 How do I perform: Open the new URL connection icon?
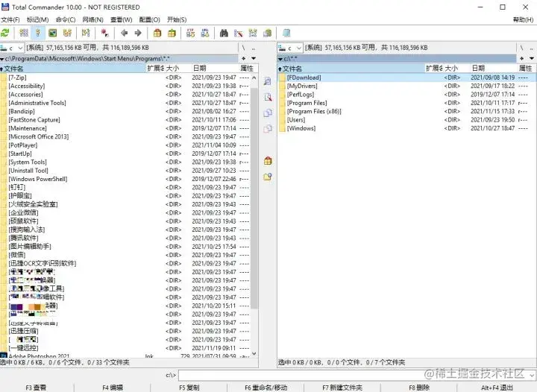[205, 34]
